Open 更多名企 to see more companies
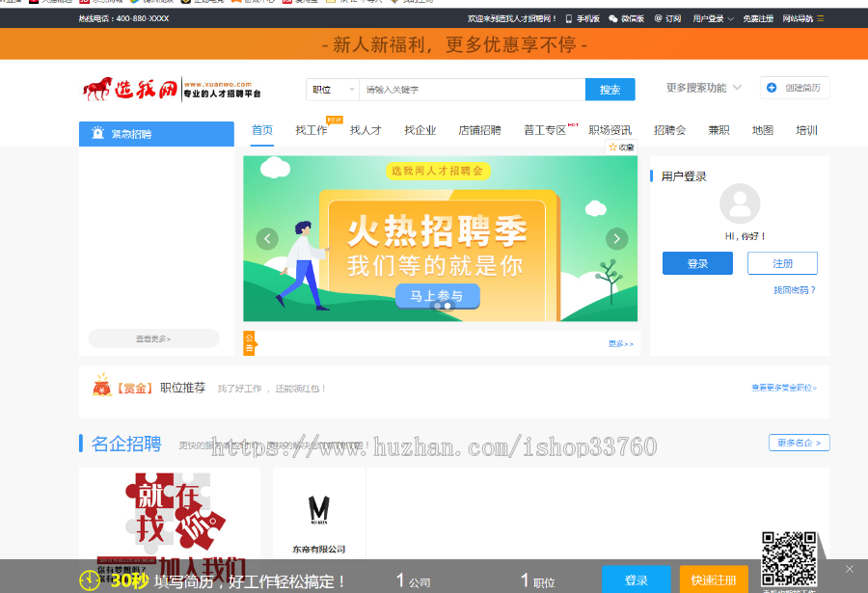The height and width of the screenshot is (593, 868). coord(799,443)
